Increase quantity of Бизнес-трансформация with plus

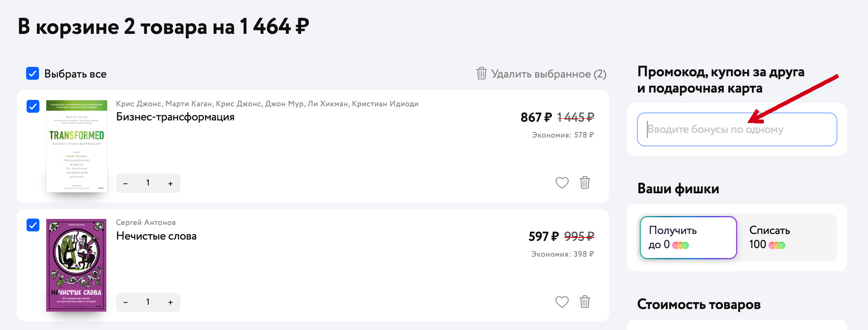point(171,183)
